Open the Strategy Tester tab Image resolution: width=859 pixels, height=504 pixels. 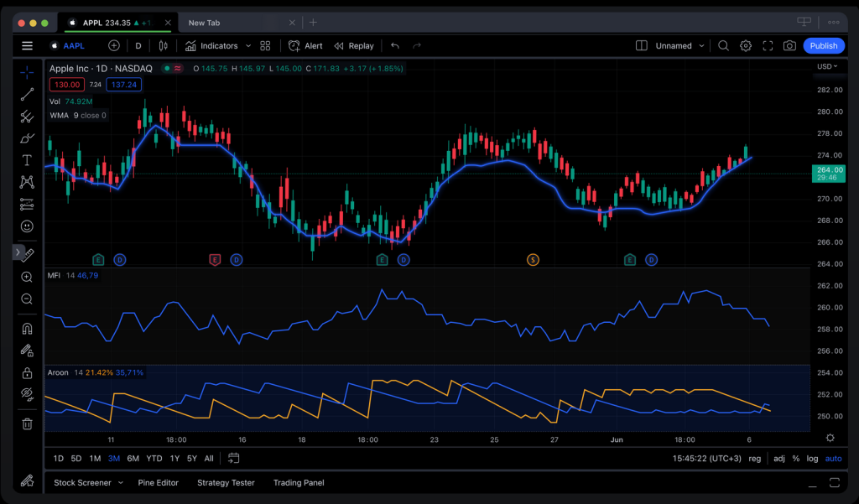[226, 483]
